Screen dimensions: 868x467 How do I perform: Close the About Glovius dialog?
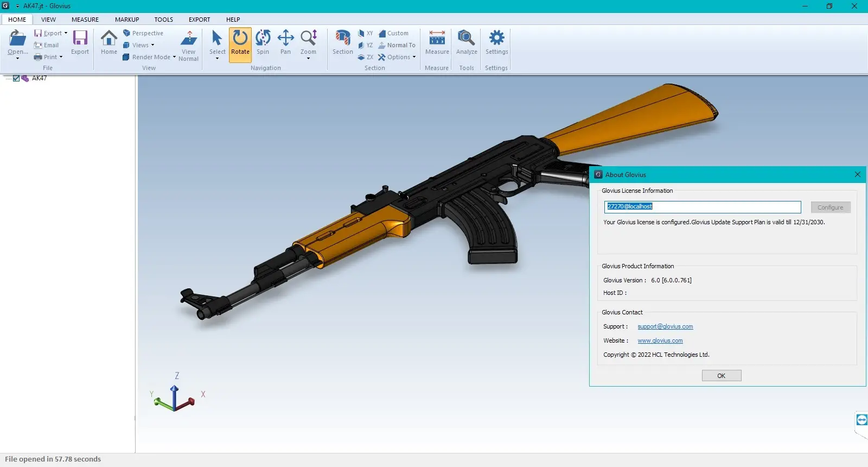coord(857,174)
